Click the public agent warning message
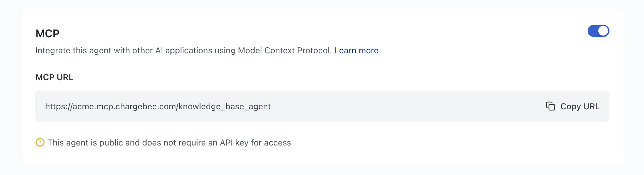This screenshot has width=644, height=175. pyautogui.click(x=169, y=142)
